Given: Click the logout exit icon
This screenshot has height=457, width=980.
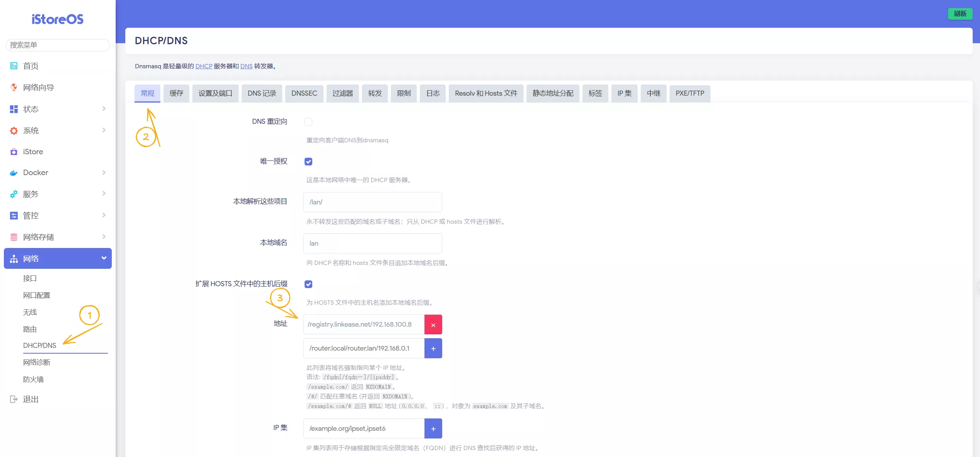Looking at the screenshot, I should pos(14,399).
